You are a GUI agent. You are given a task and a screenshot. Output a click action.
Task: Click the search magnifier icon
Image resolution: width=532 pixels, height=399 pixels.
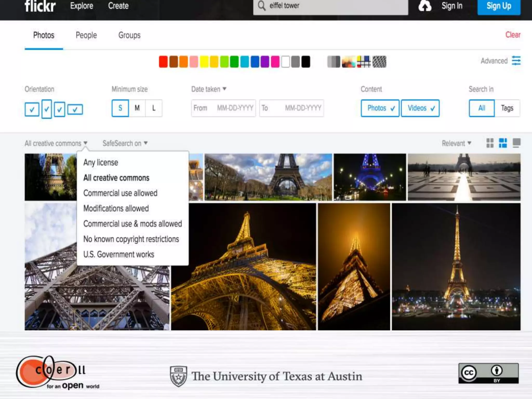point(262,5)
